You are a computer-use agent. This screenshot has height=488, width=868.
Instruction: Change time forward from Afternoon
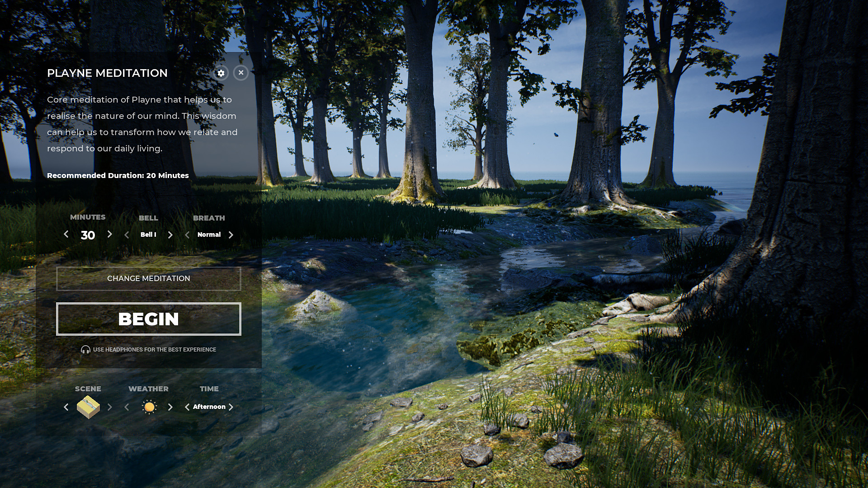tap(232, 407)
